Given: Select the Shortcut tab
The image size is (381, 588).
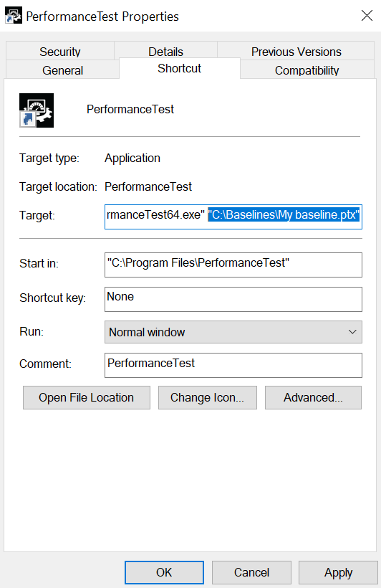Looking at the screenshot, I should click(180, 68).
